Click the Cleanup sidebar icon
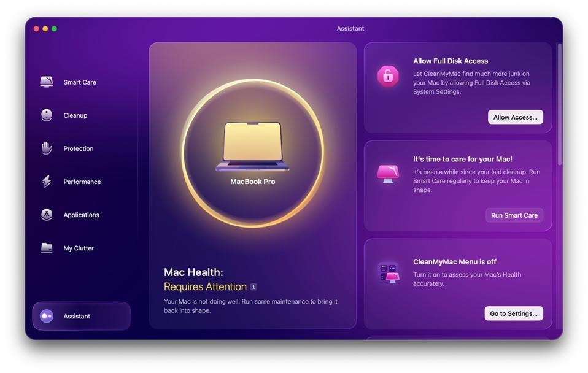Image resolution: width=588 pixels, height=373 pixels. pos(47,115)
